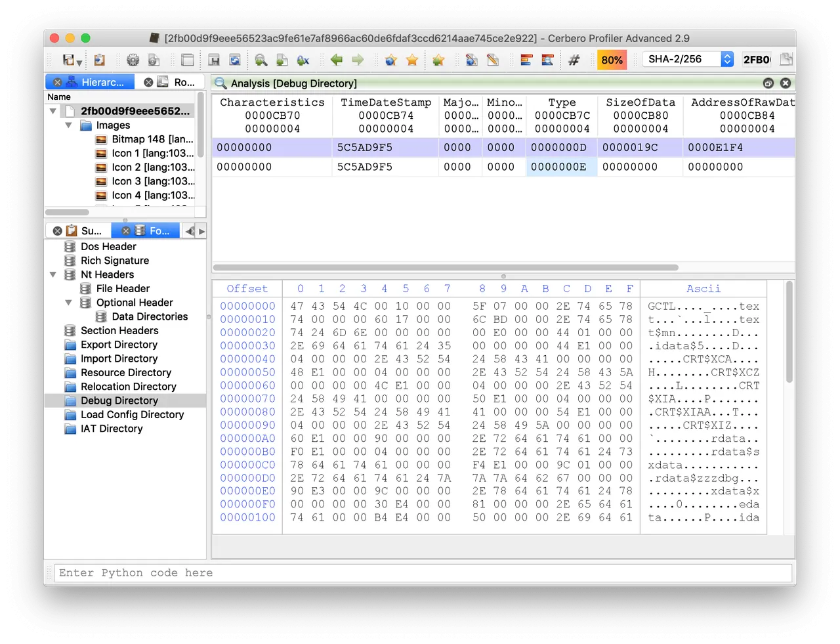Close the Fo... tab
The image size is (840, 644).
126,230
